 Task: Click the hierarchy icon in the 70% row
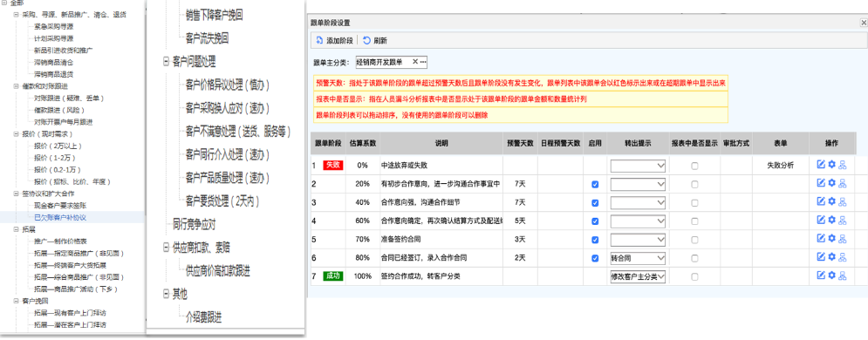tap(843, 239)
